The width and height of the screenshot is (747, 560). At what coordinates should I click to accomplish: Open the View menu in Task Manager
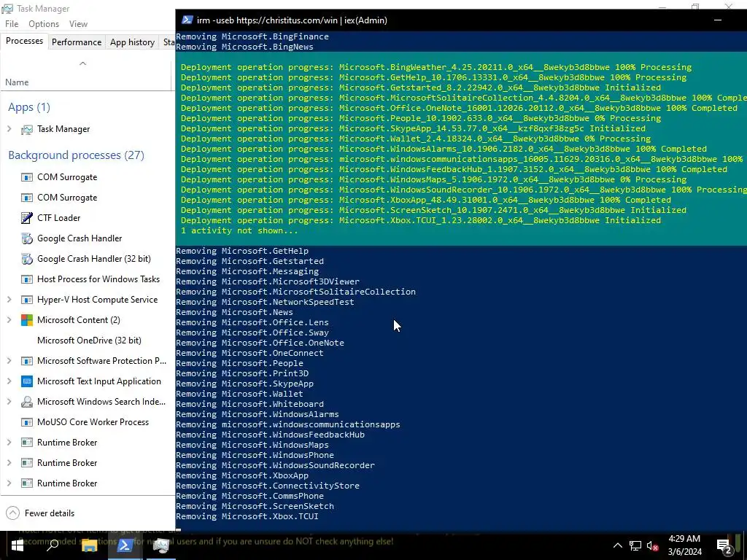coord(78,24)
